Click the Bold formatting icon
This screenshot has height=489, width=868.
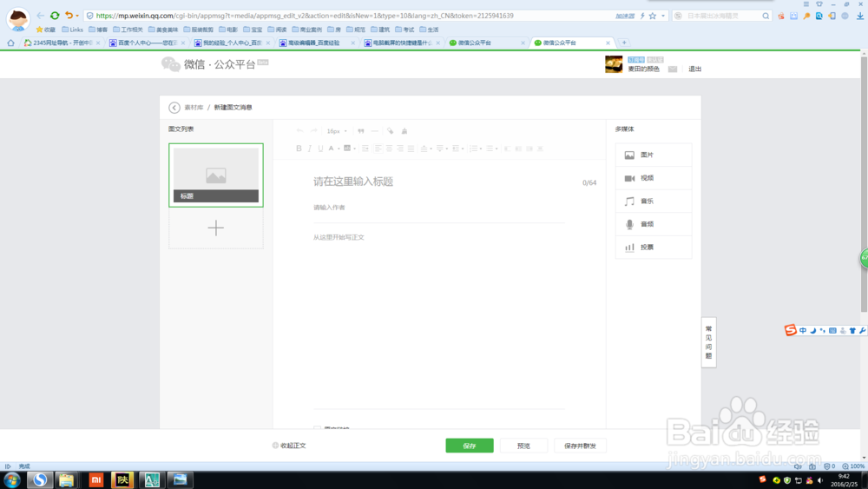pos(299,149)
